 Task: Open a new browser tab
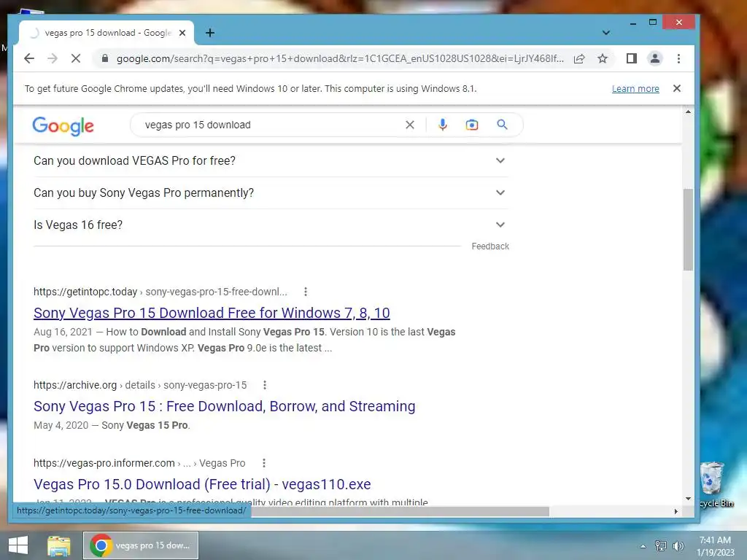pyautogui.click(x=210, y=33)
